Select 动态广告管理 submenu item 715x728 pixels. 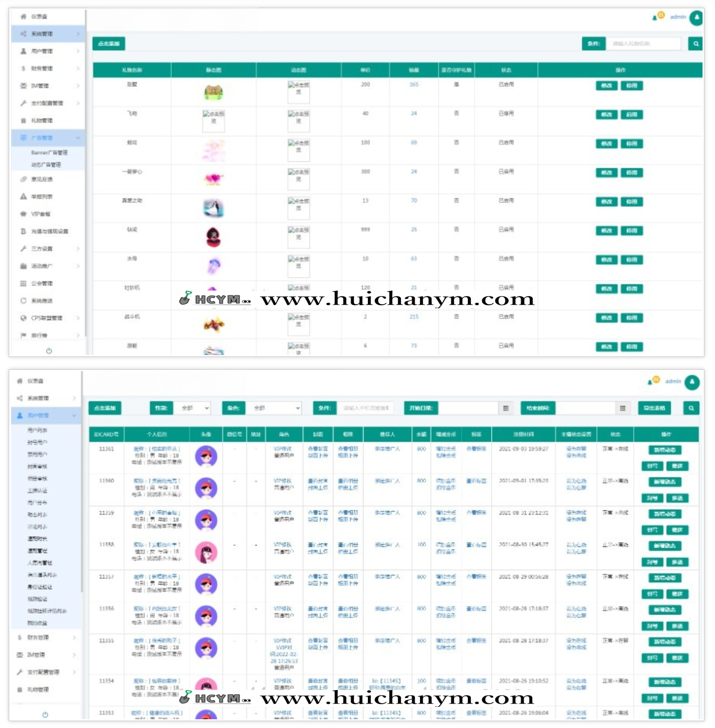tap(46, 165)
